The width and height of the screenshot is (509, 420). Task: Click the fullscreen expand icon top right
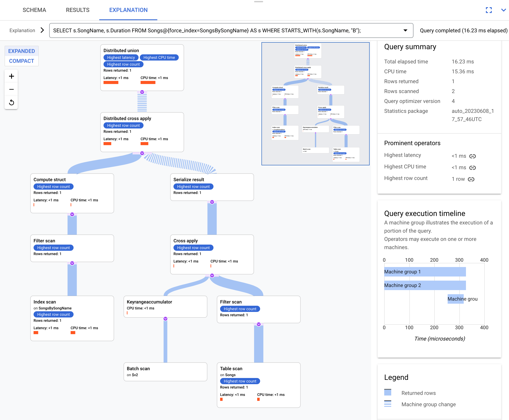click(x=489, y=10)
